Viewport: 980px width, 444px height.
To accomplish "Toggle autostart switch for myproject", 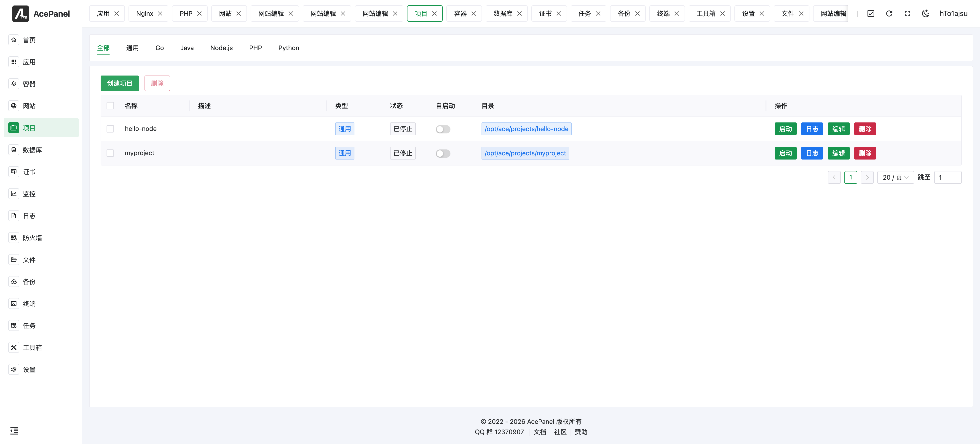I will tap(443, 154).
